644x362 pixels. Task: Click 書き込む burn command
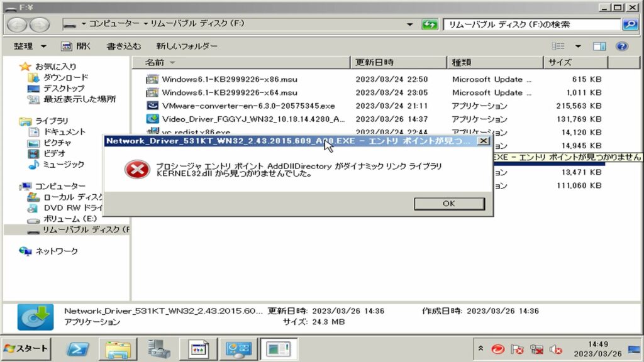coord(124,47)
